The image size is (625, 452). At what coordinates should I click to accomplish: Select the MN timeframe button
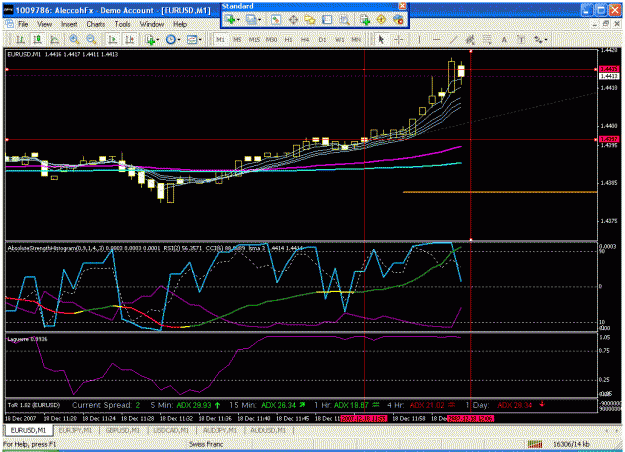(x=356, y=39)
